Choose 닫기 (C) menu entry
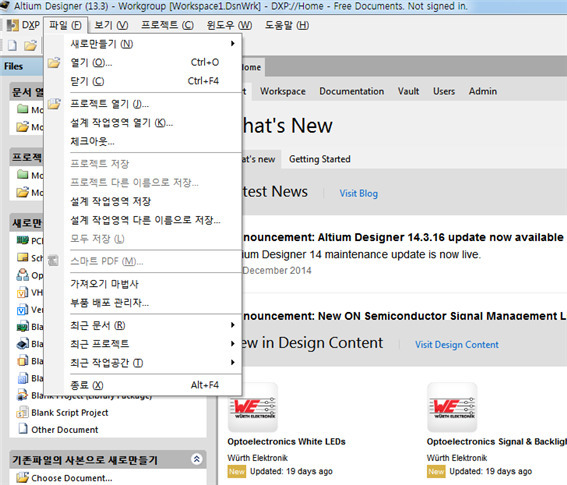The height and width of the screenshot is (485, 567). [144, 81]
